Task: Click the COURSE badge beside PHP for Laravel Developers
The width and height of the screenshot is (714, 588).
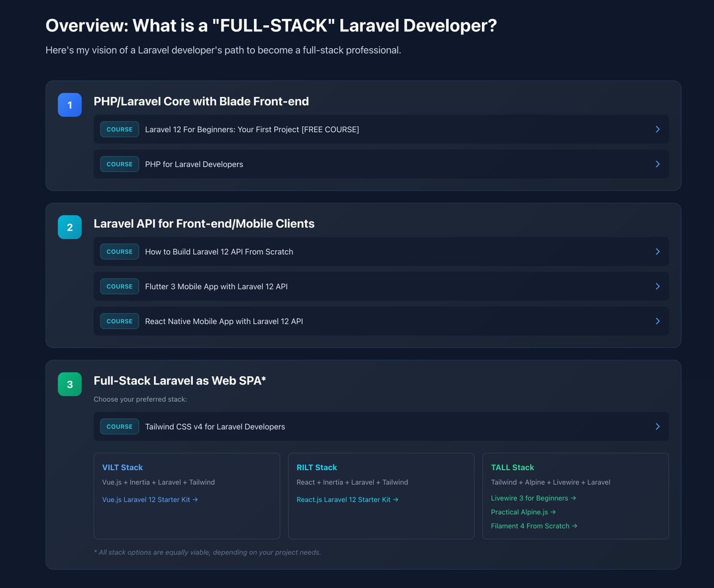Action: [119, 164]
